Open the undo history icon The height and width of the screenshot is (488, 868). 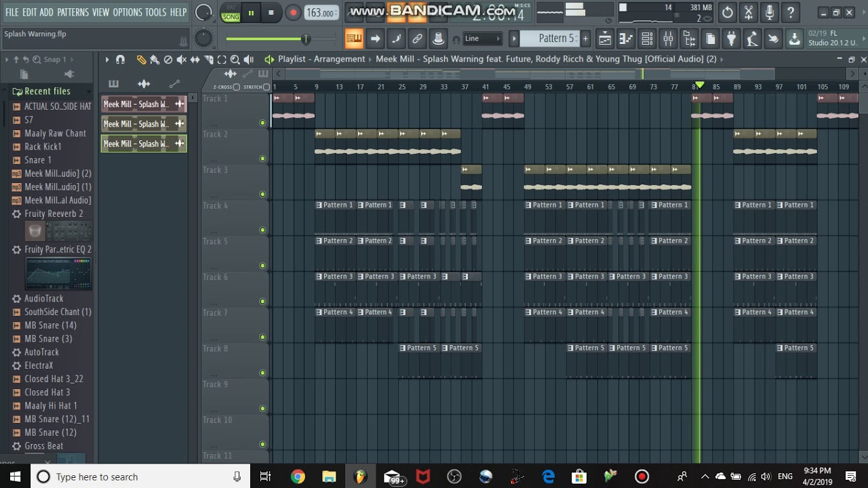[x=728, y=12]
